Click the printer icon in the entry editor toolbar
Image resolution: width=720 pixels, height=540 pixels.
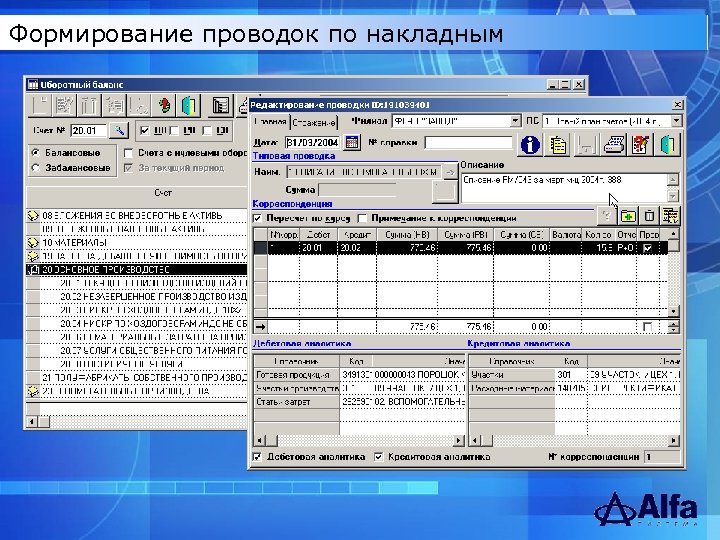(x=613, y=144)
